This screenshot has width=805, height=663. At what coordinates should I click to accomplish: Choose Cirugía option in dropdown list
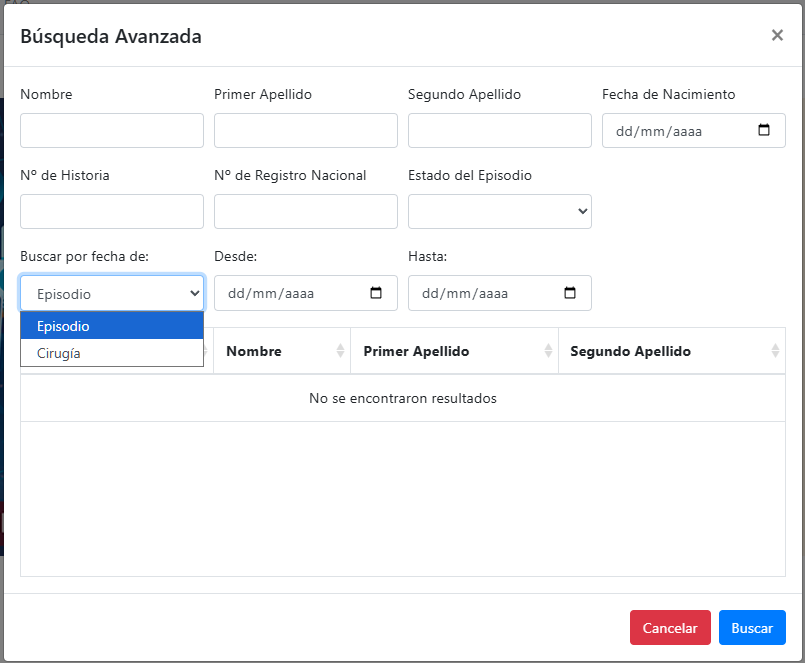click(x=112, y=353)
